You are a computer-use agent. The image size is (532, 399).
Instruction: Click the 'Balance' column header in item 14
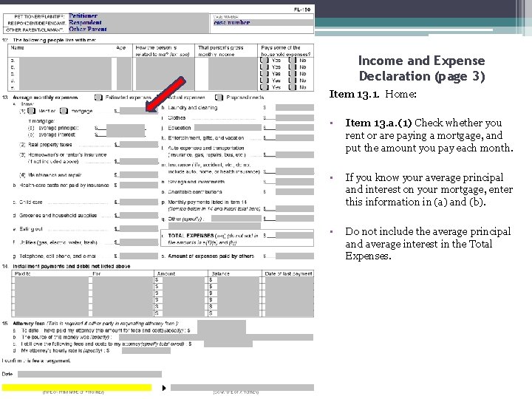[x=220, y=273]
